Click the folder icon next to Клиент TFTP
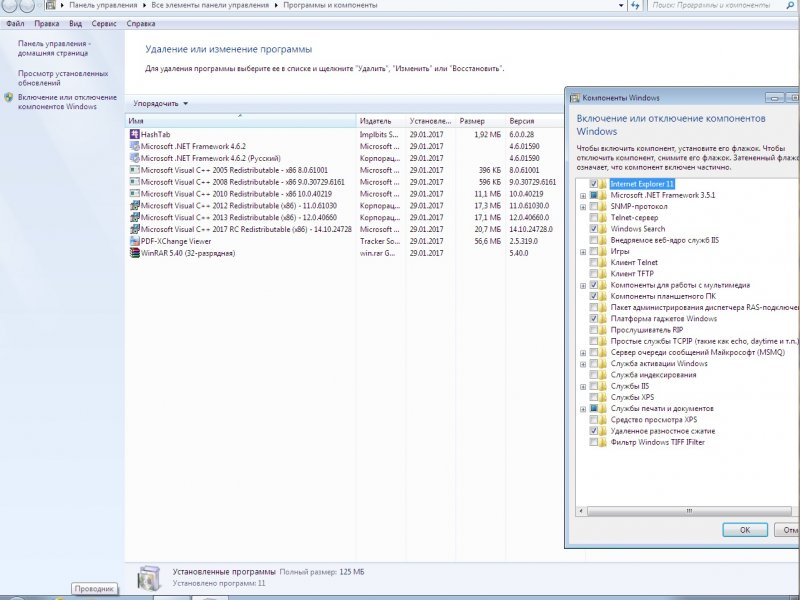The image size is (800, 600). [603, 273]
